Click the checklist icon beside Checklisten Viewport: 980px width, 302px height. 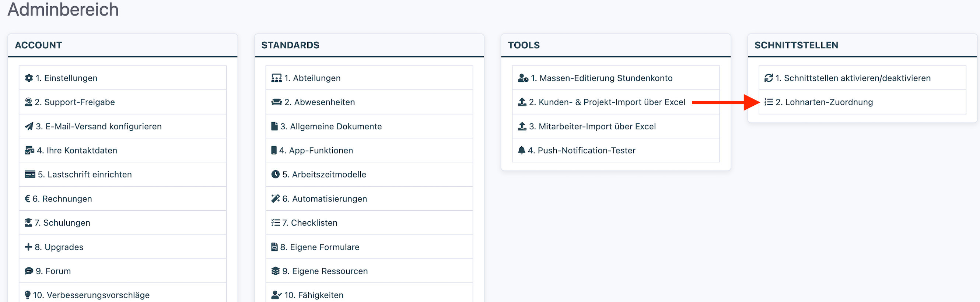click(276, 222)
